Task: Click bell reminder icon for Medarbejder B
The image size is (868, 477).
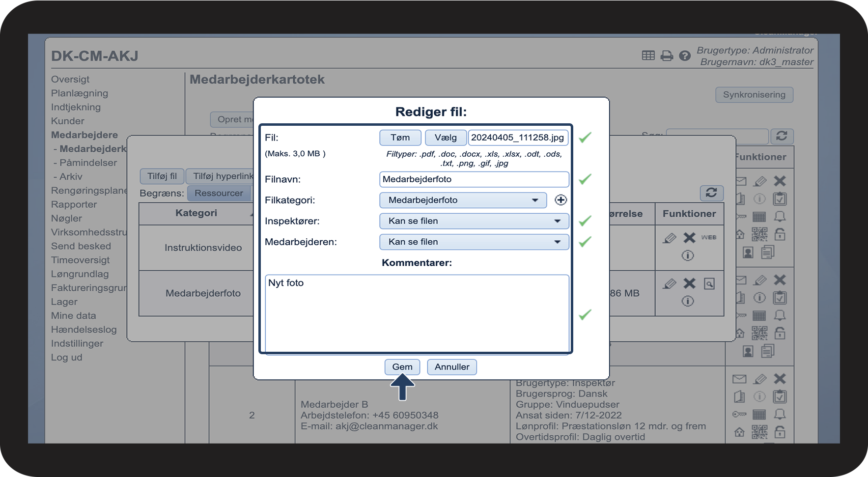Action: (x=780, y=414)
